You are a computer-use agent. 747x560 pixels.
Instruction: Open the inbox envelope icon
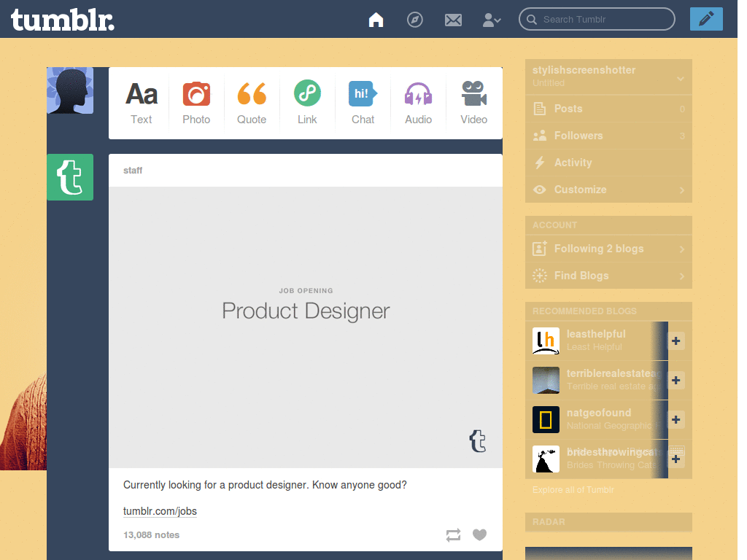pyautogui.click(x=453, y=20)
